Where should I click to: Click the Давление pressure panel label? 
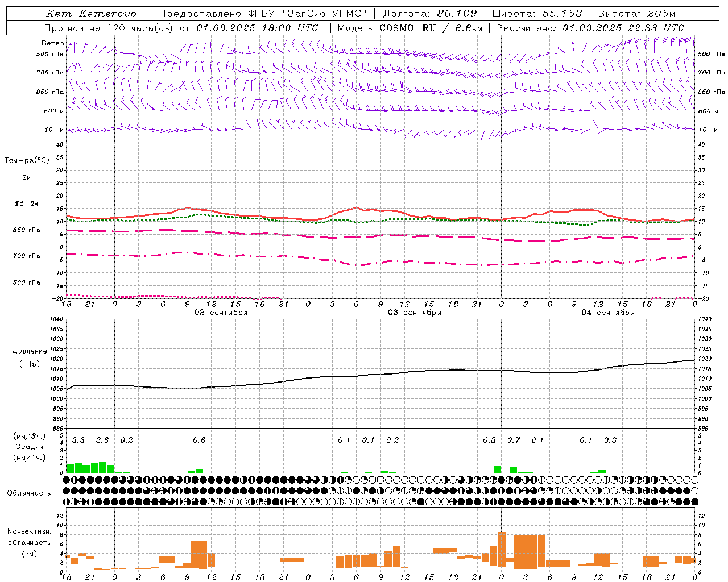click(x=30, y=351)
